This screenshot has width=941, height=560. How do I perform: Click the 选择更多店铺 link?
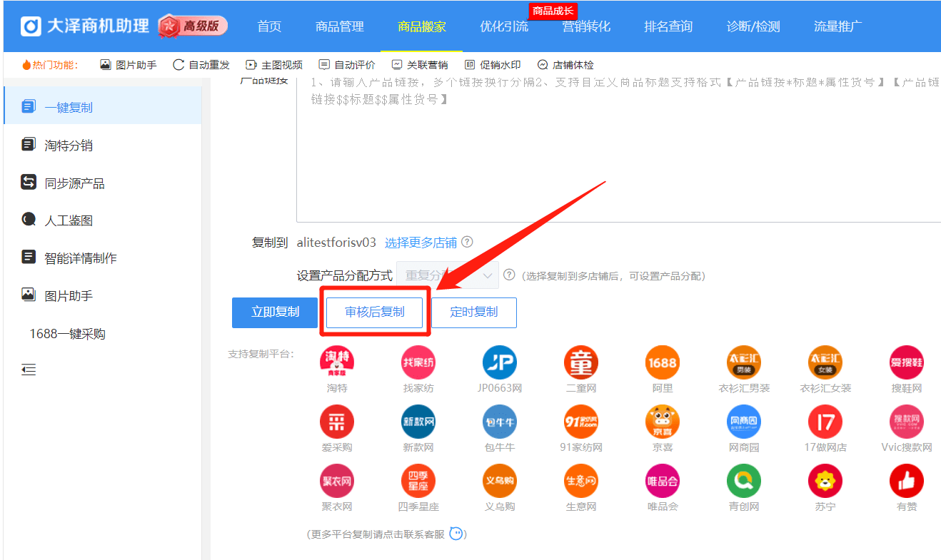[x=421, y=243]
